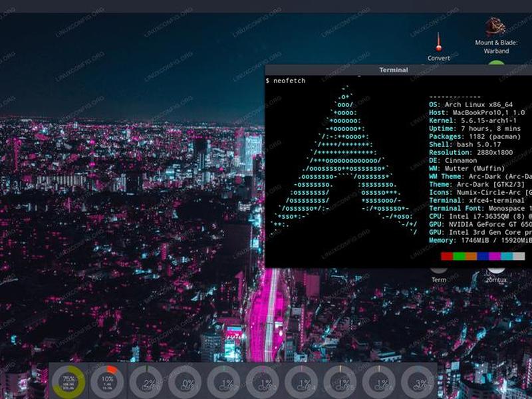
Task: Click the Convert label text
Action: [x=439, y=58]
